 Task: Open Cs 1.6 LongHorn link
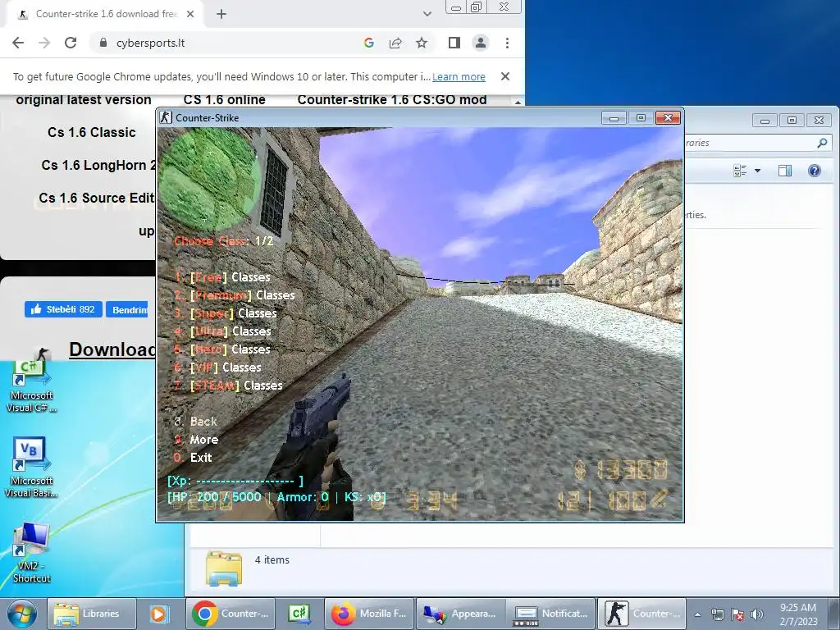(x=98, y=165)
